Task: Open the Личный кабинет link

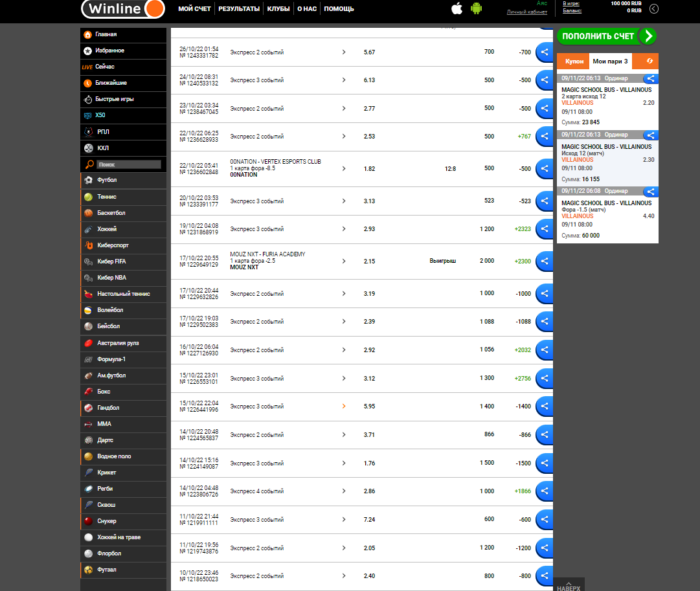Action: pyautogui.click(x=526, y=12)
